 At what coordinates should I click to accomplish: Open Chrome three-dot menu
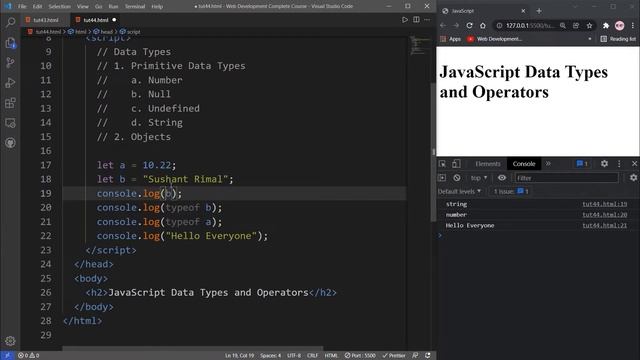click(x=633, y=25)
